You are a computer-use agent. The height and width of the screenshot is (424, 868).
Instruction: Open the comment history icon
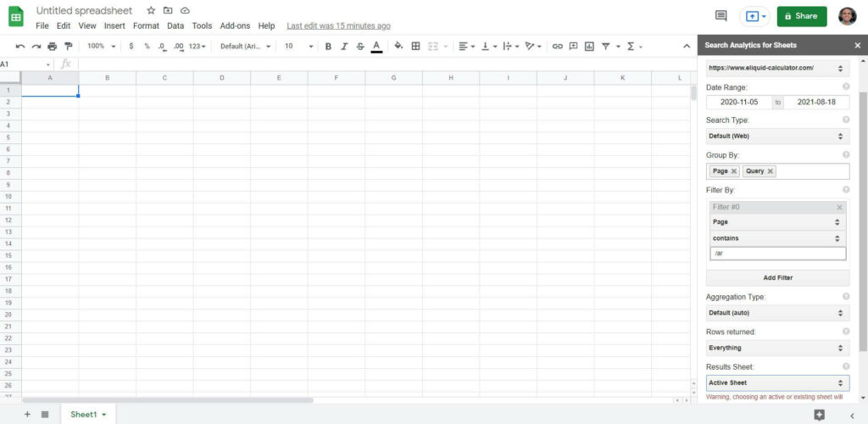click(x=721, y=15)
